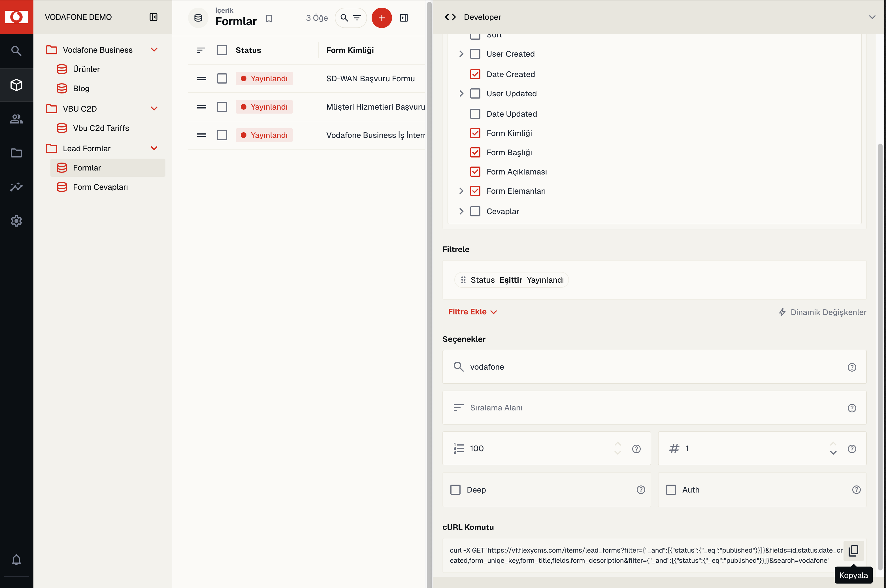Image resolution: width=886 pixels, height=588 pixels.
Task: Focus the vodafone search input field
Action: (x=654, y=367)
